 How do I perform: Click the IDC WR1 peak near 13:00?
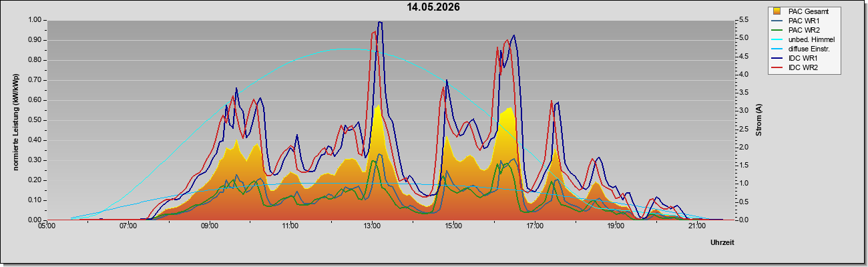380,22
